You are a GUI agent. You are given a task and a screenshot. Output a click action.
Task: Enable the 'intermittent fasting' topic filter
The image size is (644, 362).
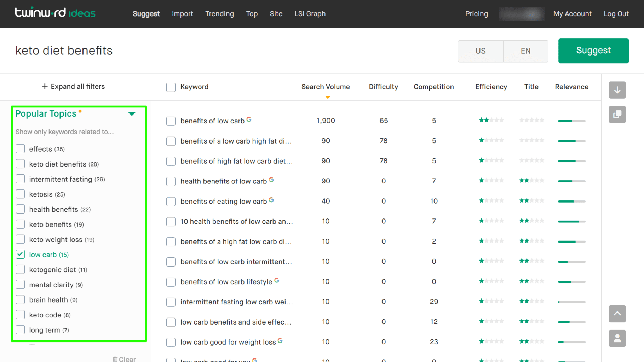20,179
